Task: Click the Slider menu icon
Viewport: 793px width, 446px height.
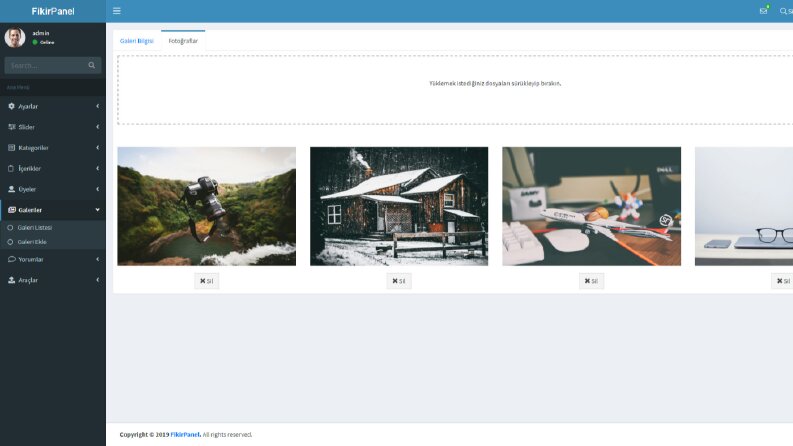Action: (x=11, y=127)
